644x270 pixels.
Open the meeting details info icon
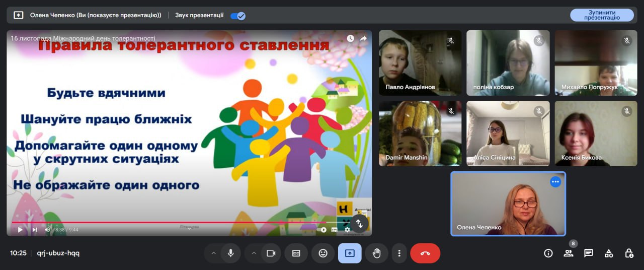pyautogui.click(x=548, y=253)
